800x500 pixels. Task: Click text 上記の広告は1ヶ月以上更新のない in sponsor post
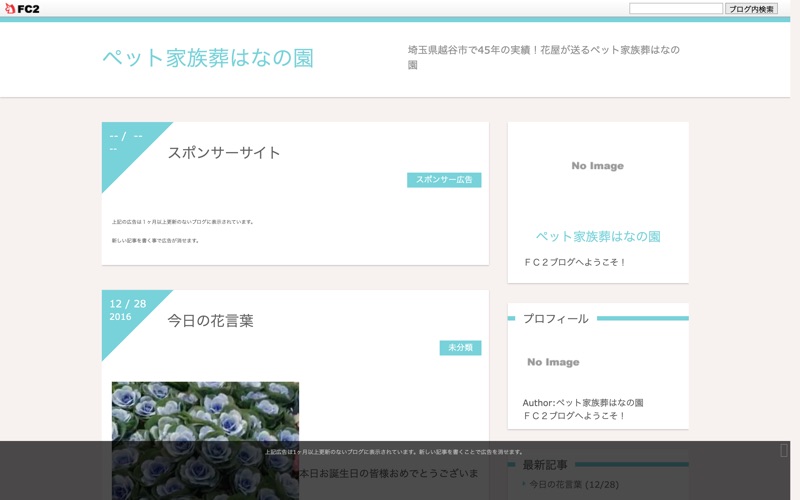point(183,222)
